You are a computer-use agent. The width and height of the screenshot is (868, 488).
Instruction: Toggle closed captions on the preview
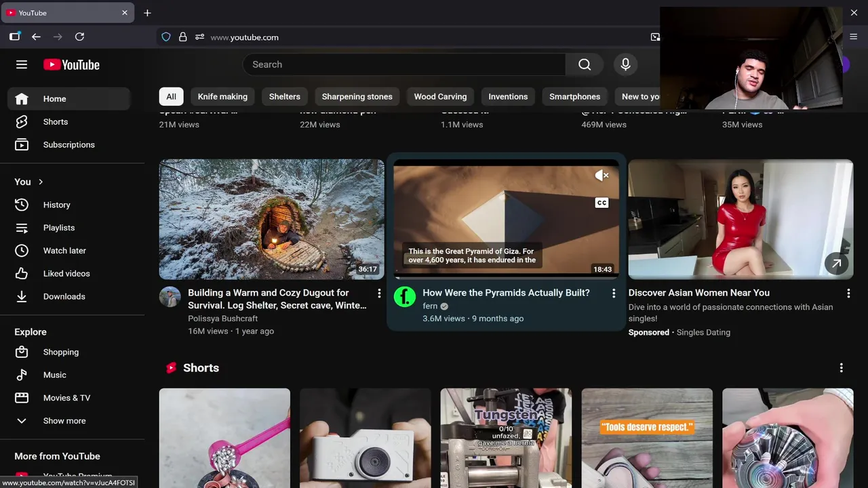click(601, 203)
